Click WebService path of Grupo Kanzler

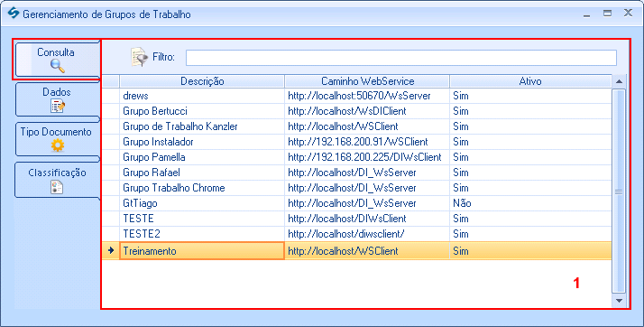click(x=367, y=126)
